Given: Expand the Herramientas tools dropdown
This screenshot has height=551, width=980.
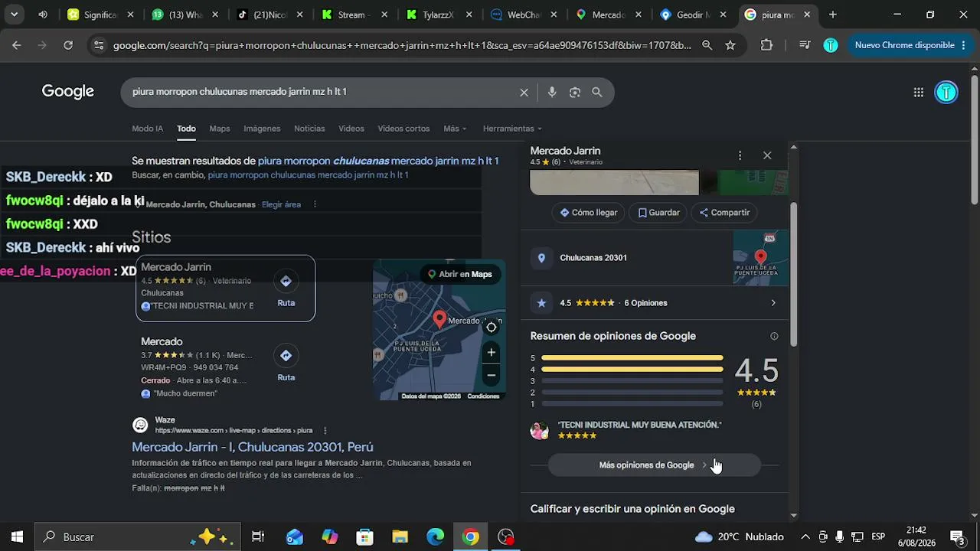Looking at the screenshot, I should click(512, 129).
